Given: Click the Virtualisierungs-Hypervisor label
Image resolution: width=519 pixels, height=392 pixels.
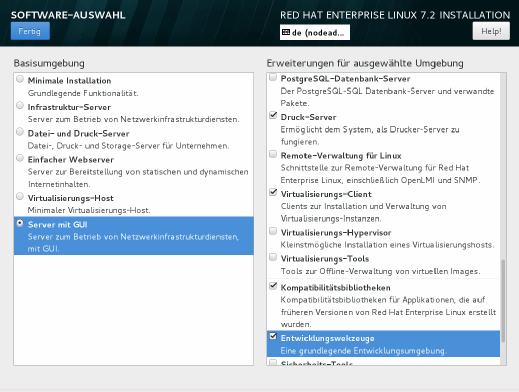Looking at the screenshot, I should coord(336,233).
